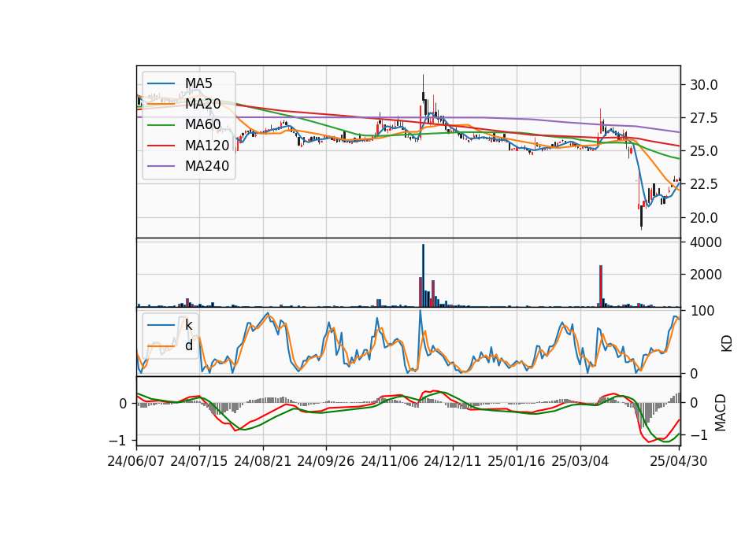
Task: Click the 25.0 price axis label
Action: tap(704, 152)
